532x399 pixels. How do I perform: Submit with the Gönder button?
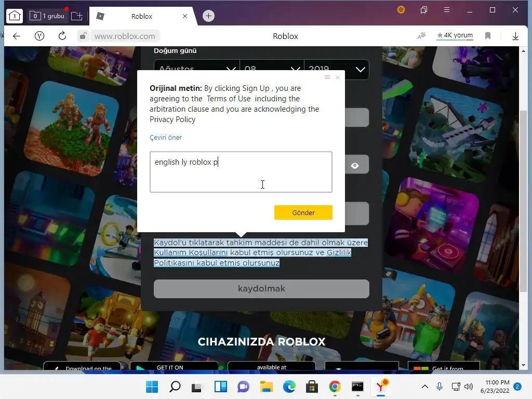pyautogui.click(x=303, y=212)
